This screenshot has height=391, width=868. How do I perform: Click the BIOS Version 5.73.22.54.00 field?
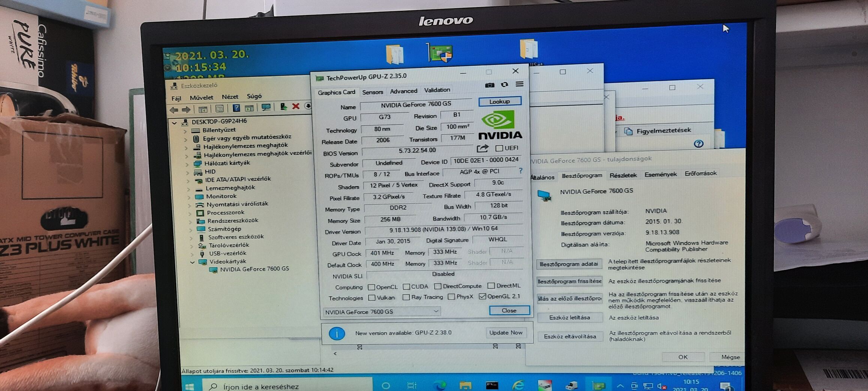click(x=417, y=150)
